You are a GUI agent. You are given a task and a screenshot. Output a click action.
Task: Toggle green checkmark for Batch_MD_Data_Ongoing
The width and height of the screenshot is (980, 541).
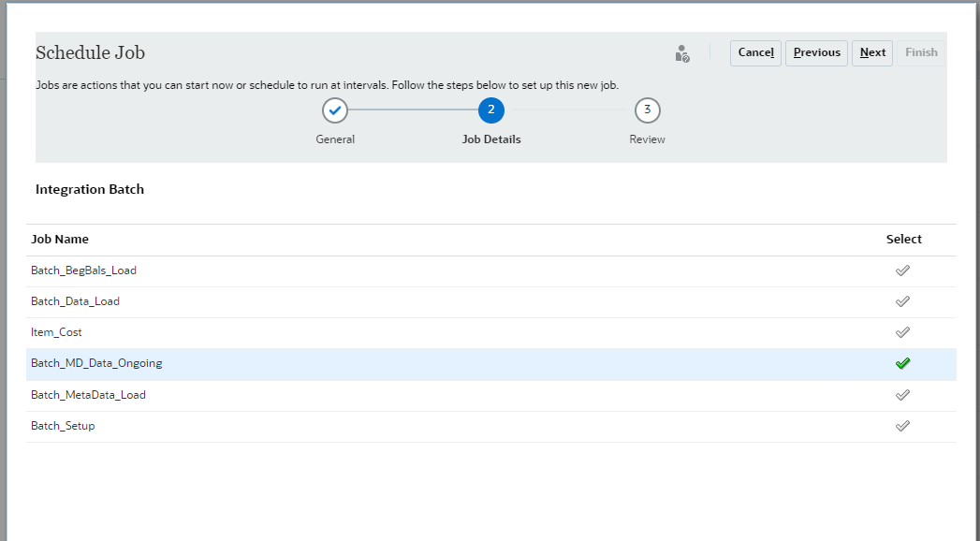coord(902,363)
